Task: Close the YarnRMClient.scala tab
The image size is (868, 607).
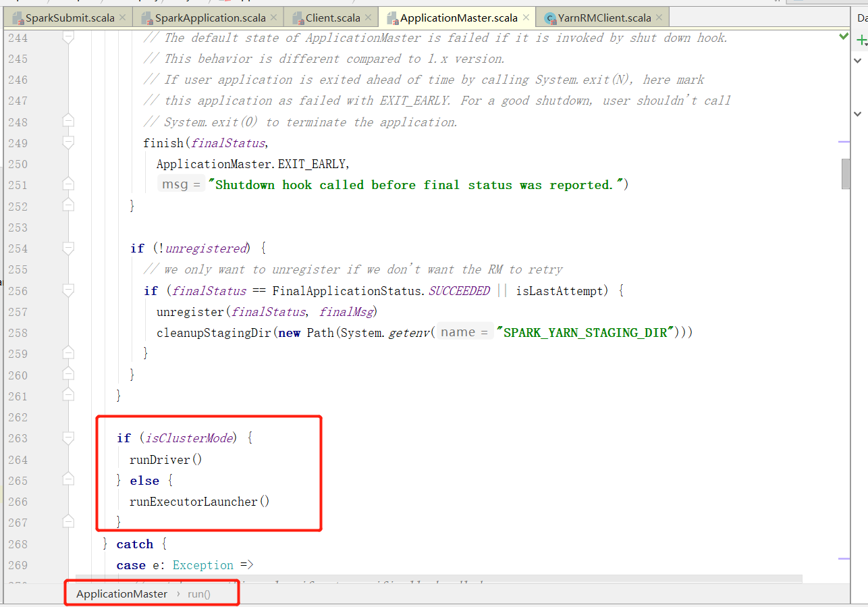Action: (659, 18)
